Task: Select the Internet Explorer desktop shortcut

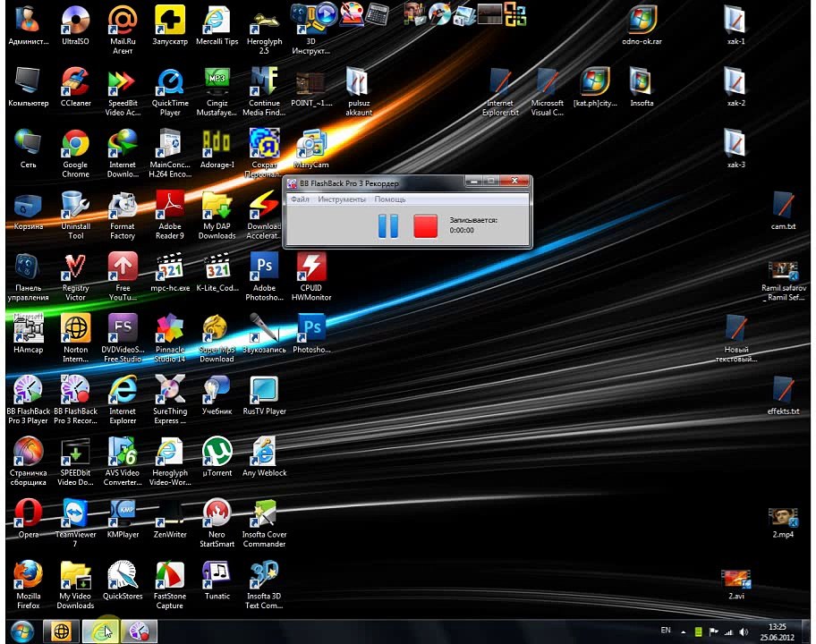Action: click(x=123, y=400)
